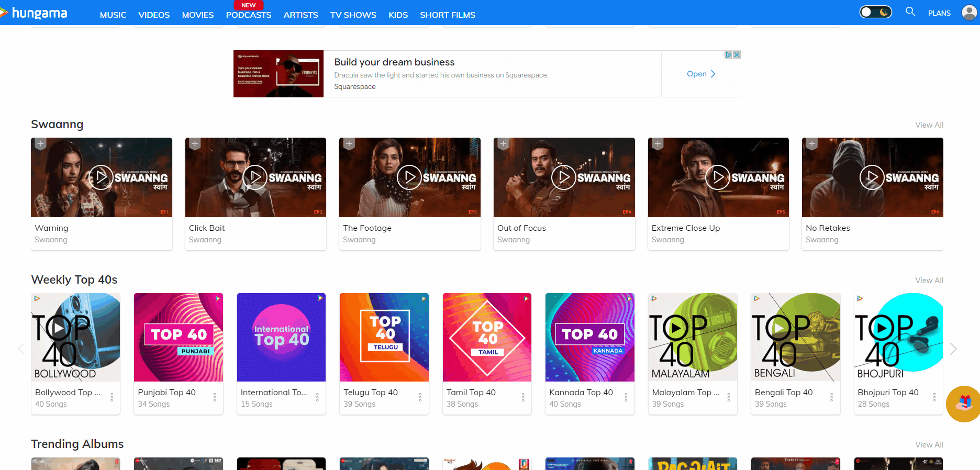Open options menu for Bollywood Top 40

(x=112, y=398)
